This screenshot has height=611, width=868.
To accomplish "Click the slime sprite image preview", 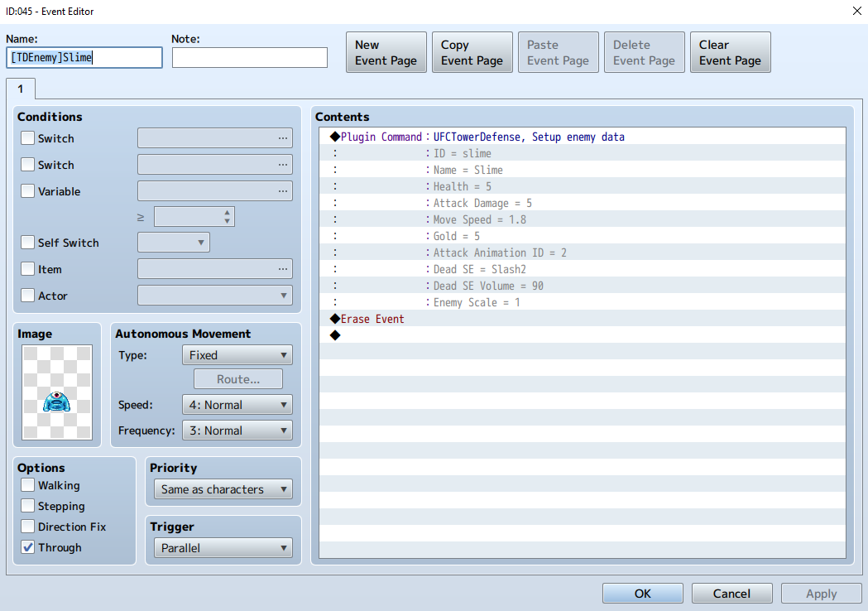I will point(57,392).
